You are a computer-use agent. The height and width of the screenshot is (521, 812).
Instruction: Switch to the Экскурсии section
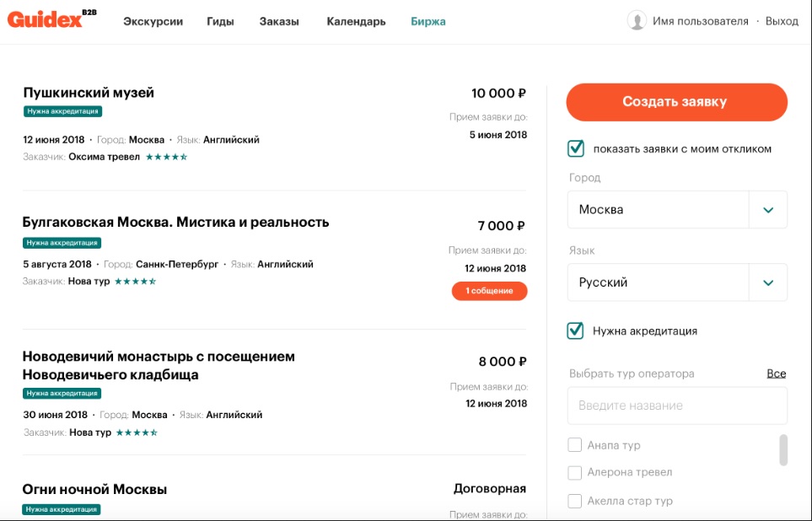153,22
